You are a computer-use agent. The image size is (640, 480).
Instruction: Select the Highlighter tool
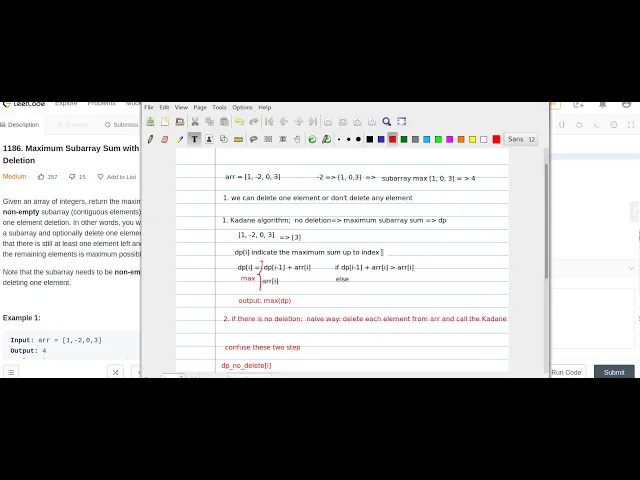click(x=180, y=139)
